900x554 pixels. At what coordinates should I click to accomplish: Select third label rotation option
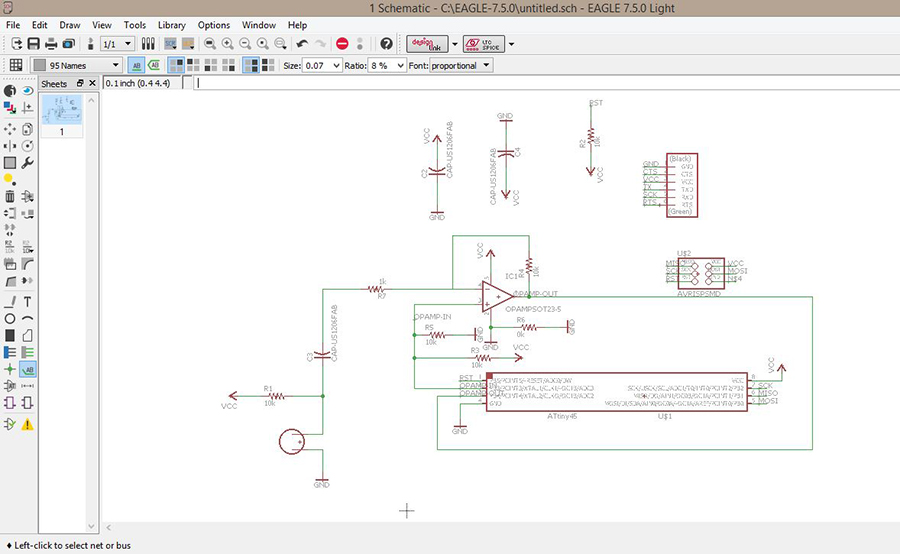click(x=211, y=65)
